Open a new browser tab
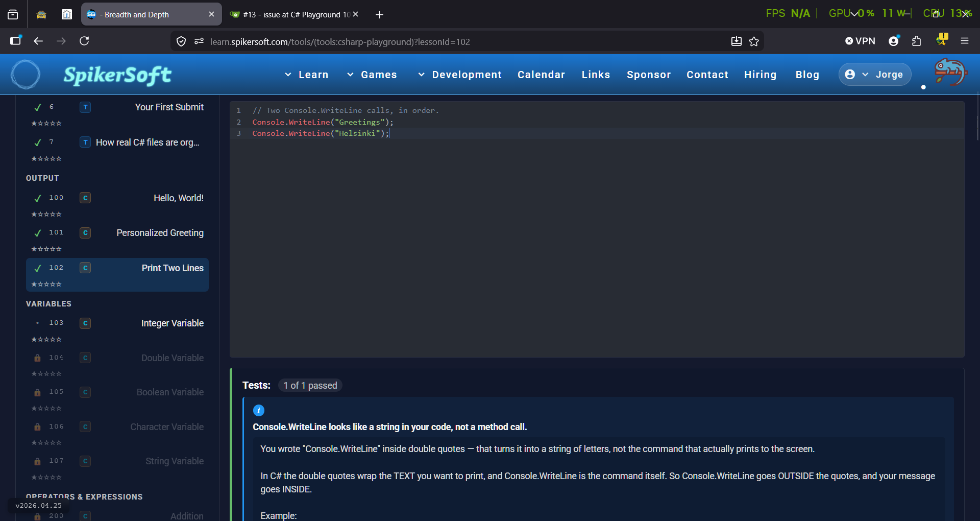 coord(379,15)
